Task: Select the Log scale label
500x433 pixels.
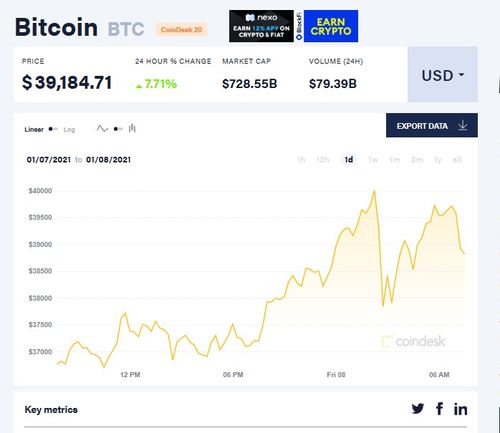Action: [x=69, y=129]
